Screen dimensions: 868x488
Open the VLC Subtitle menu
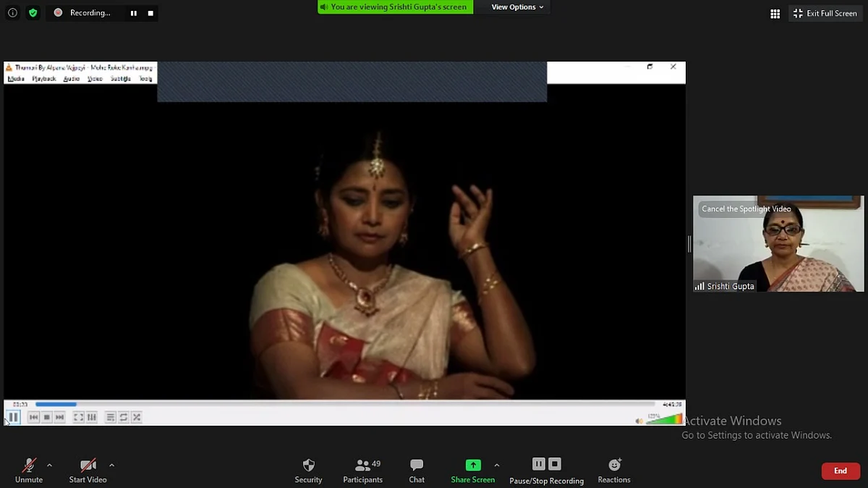120,78
